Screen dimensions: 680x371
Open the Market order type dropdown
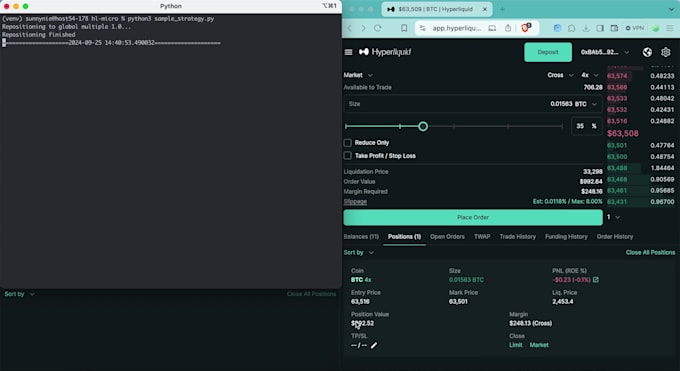coord(358,75)
